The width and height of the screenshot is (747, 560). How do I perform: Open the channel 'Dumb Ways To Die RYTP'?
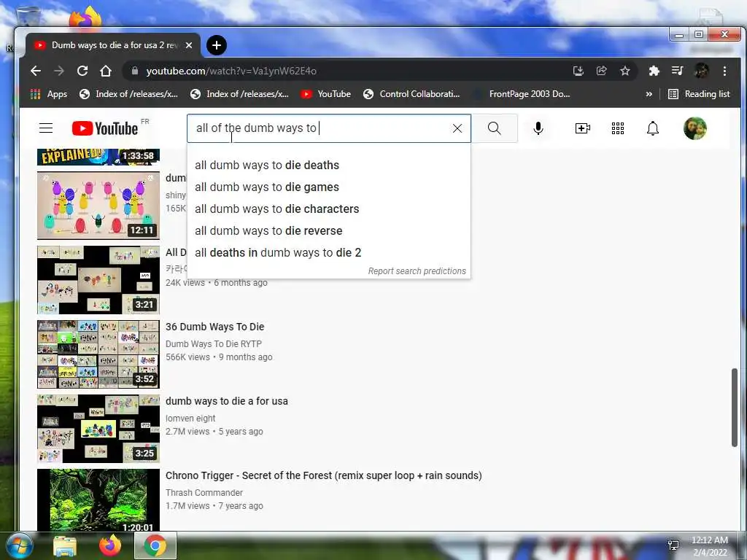tap(214, 344)
